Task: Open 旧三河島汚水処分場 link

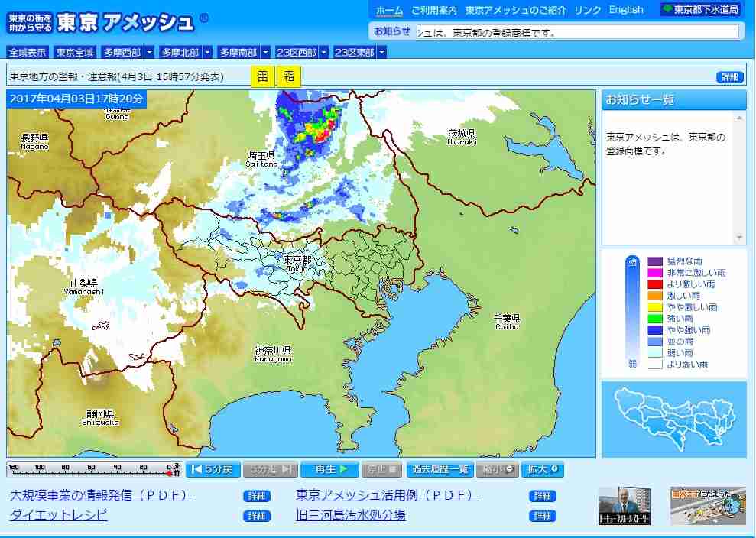Action: click(351, 515)
